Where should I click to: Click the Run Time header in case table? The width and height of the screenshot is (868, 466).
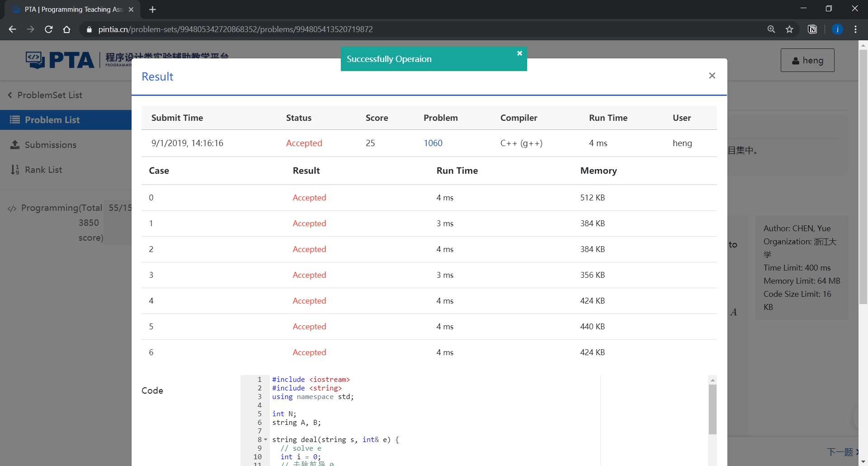pyautogui.click(x=457, y=171)
